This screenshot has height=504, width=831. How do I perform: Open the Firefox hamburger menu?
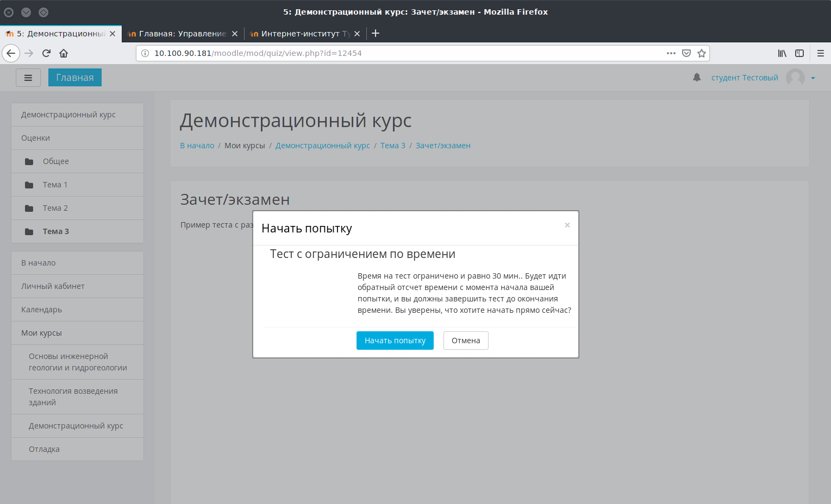click(x=821, y=53)
